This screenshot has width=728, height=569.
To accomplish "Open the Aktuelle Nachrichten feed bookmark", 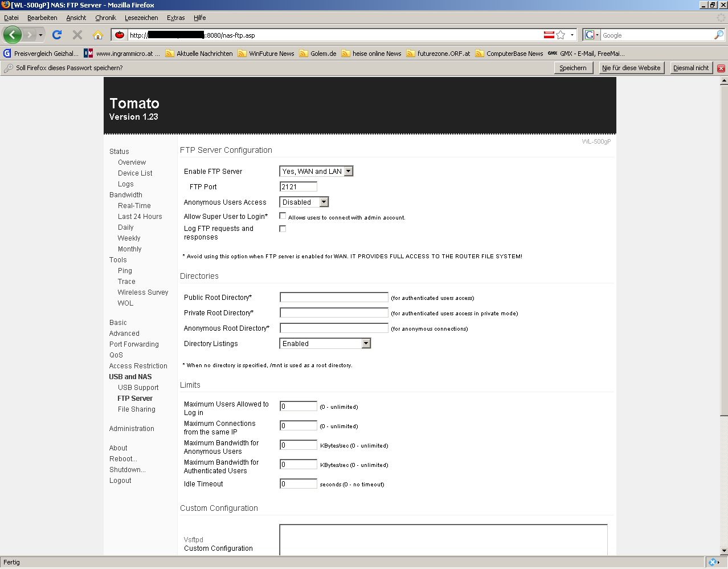I will pos(199,54).
